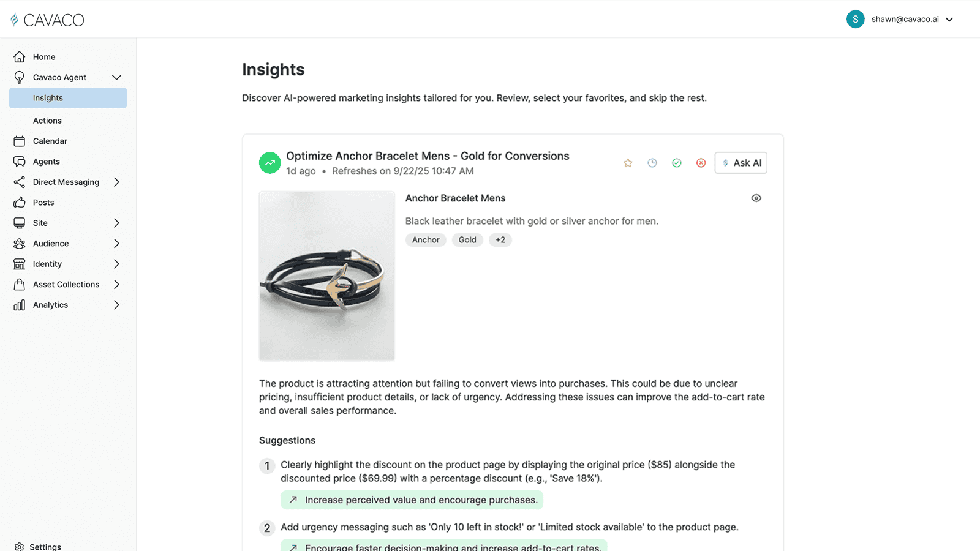Collapse the Cavaco Agent menu chevron

coord(116,77)
